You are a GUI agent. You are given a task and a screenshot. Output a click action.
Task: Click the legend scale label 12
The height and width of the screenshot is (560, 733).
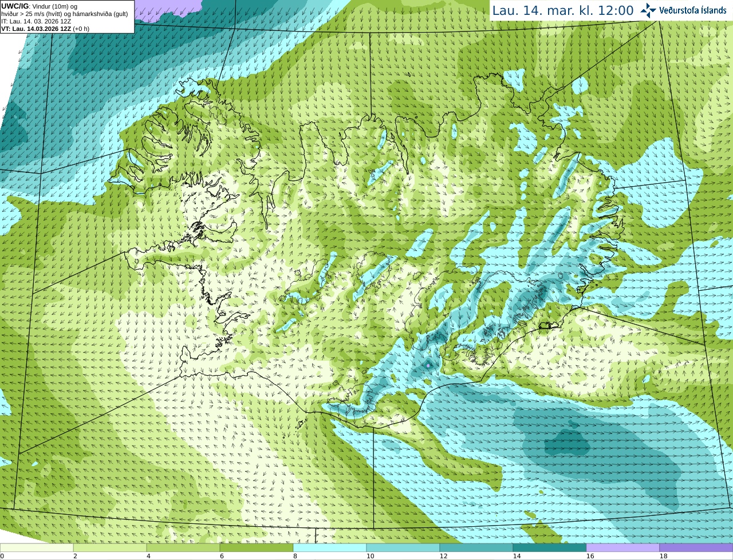click(444, 556)
